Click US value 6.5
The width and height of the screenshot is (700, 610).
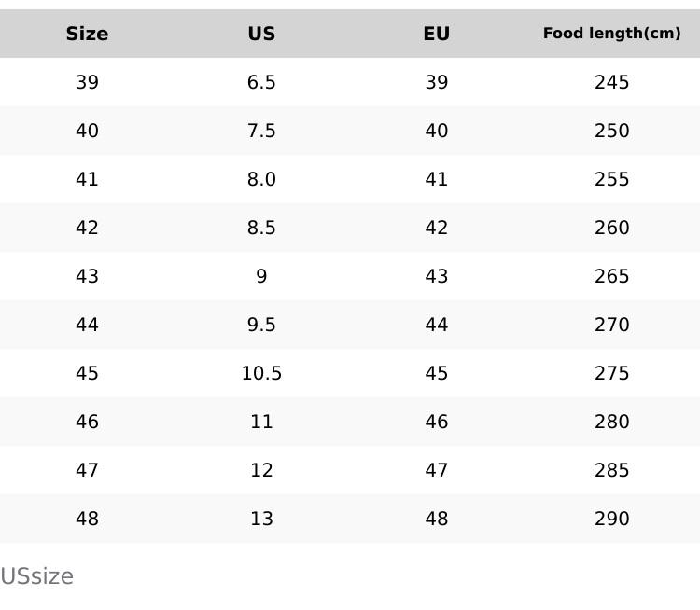click(261, 82)
